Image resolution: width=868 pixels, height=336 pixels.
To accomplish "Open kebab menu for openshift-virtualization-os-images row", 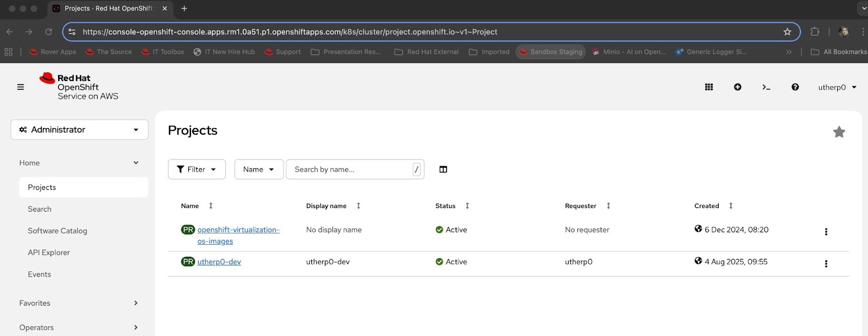I will click(x=826, y=232).
